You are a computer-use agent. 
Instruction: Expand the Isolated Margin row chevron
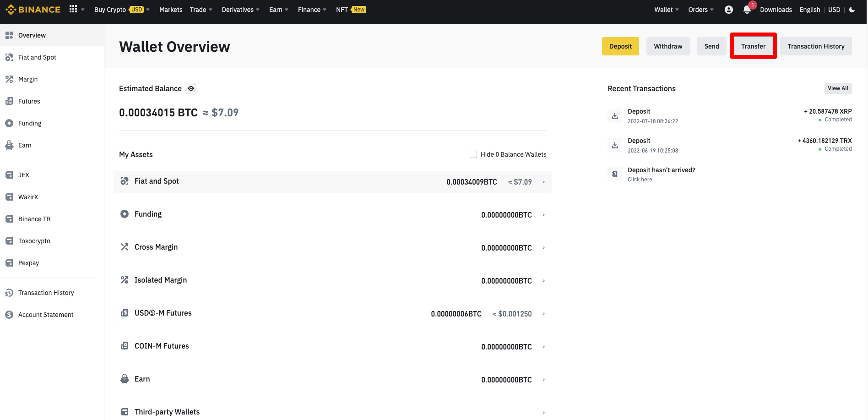(x=544, y=281)
